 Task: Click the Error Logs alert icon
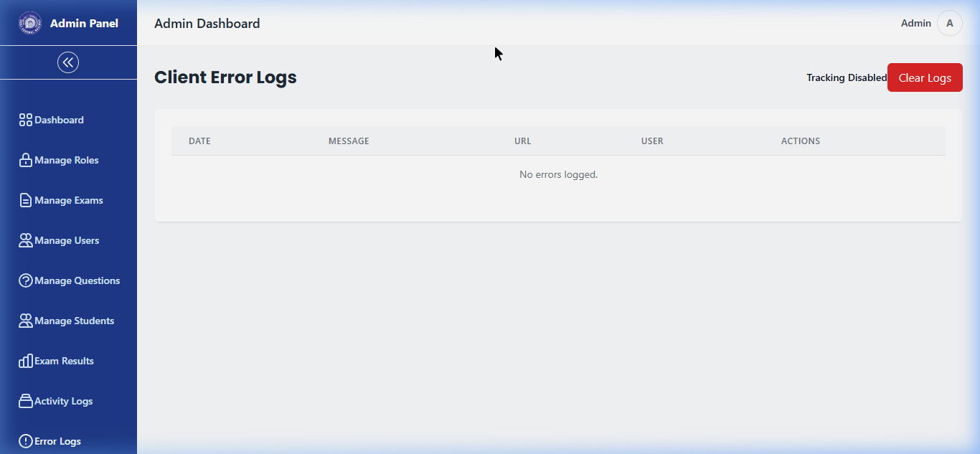pos(26,441)
